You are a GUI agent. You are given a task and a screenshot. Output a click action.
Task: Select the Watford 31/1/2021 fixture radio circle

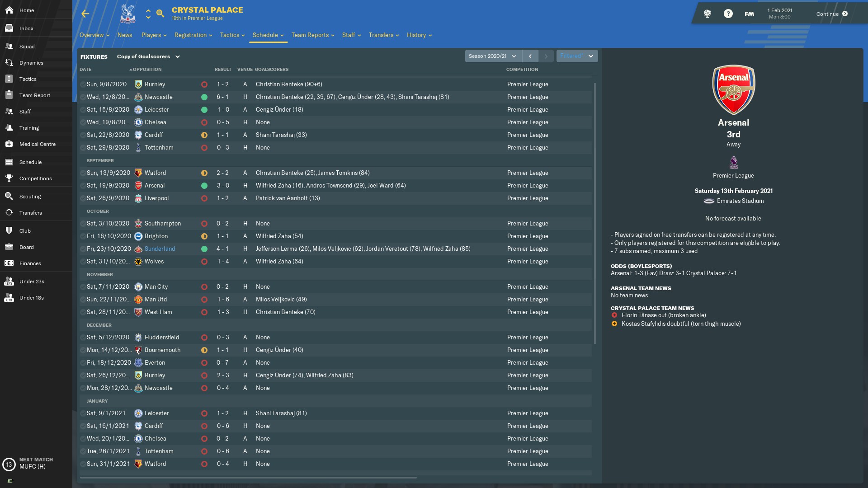coord(83,464)
